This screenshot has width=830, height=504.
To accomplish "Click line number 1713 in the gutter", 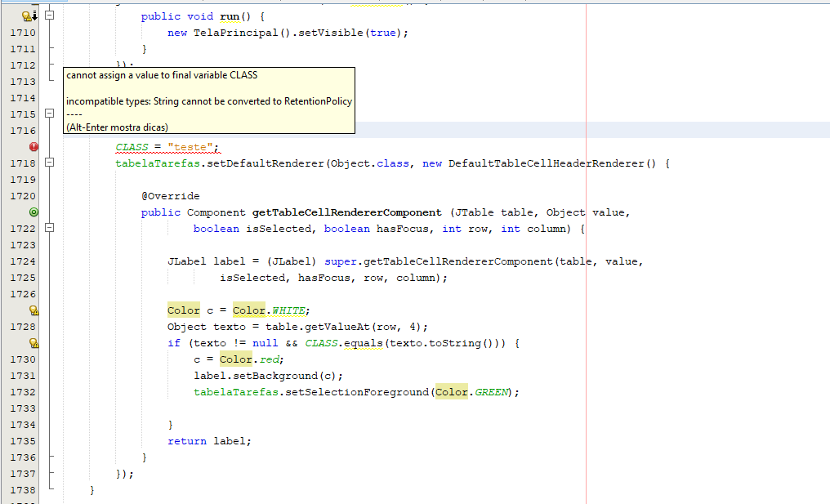I will tap(23, 82).
